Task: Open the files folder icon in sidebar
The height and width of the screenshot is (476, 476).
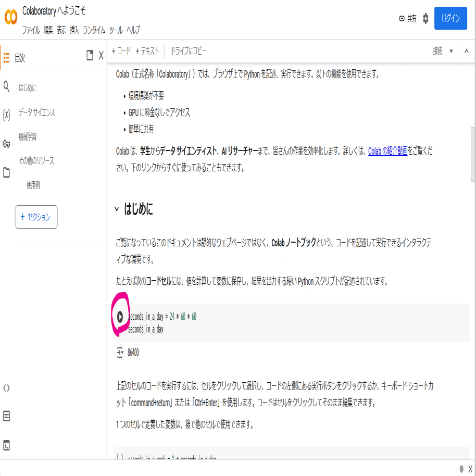Action: click(6, 172)
